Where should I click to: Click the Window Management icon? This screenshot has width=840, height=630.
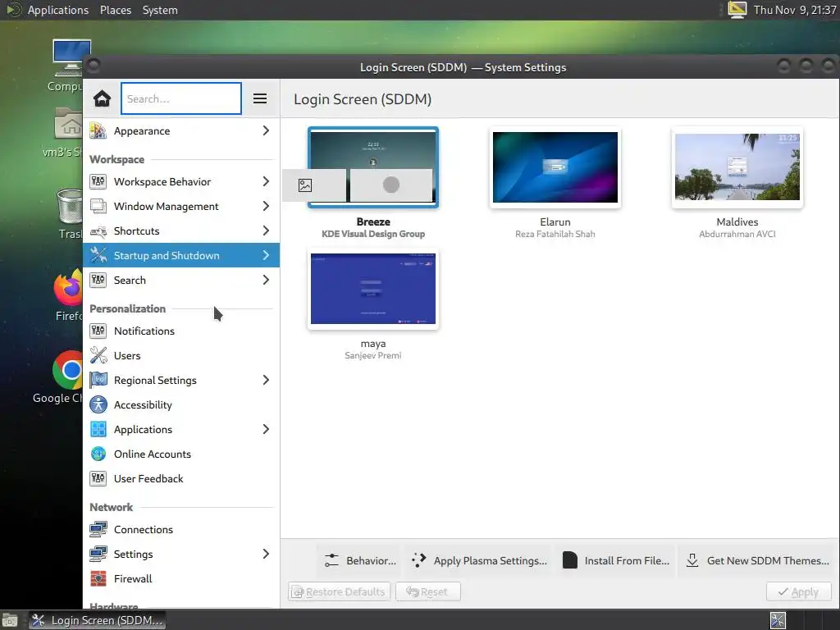pyautogui.click(x=98, y=206)
